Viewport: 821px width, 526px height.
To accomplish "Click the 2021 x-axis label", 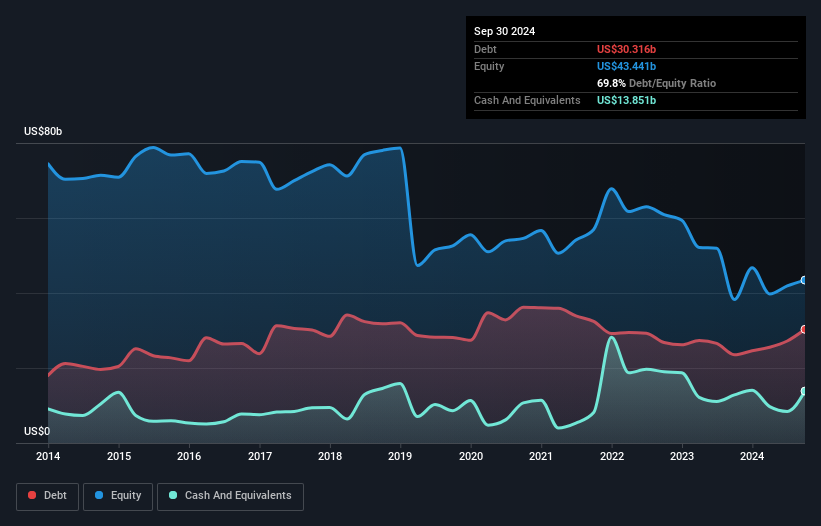I will coord(541,456).
